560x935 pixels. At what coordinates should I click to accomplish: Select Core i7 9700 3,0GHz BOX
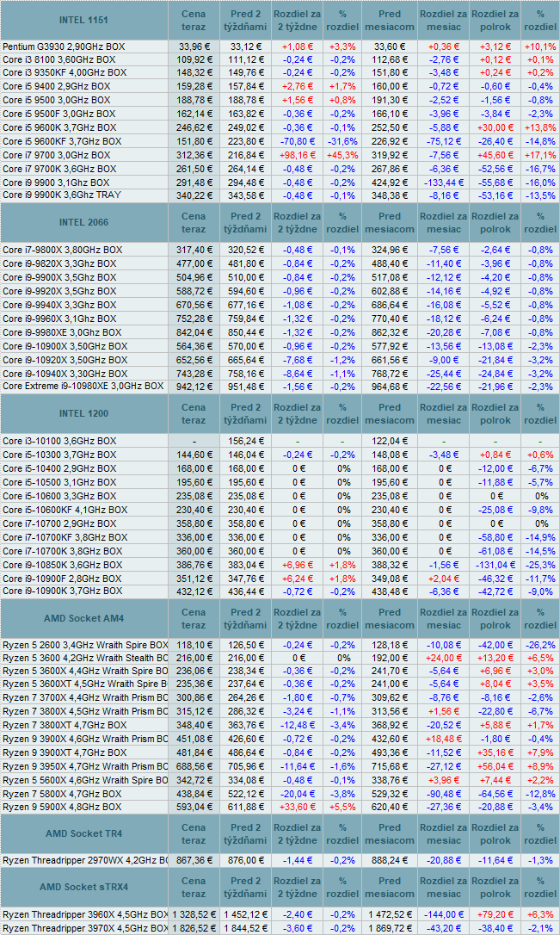click(x=57, y=155)
